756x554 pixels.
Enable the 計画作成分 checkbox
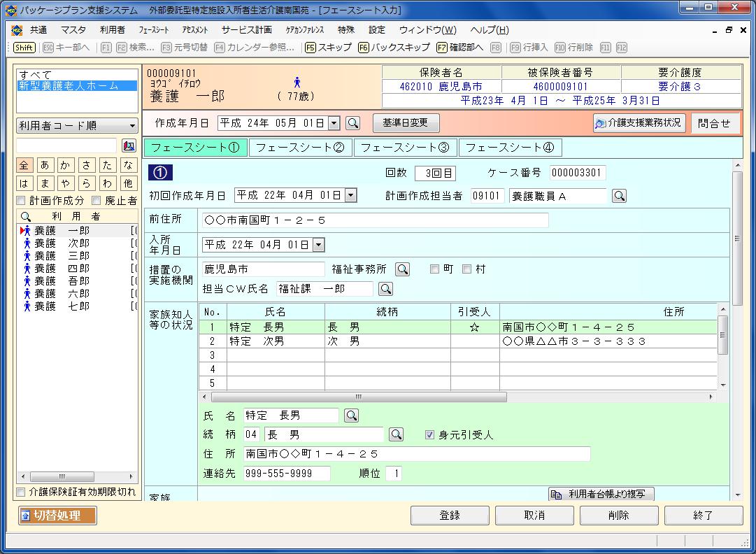(21, 201)
